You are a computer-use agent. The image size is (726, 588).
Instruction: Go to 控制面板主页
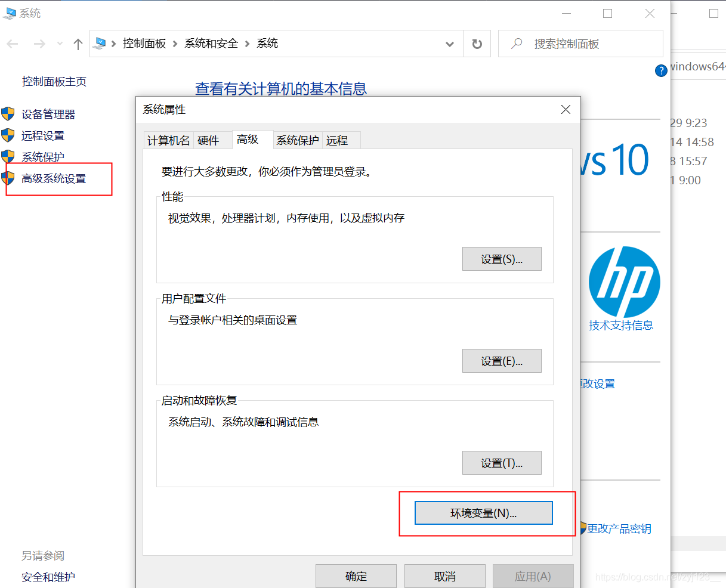54,81
